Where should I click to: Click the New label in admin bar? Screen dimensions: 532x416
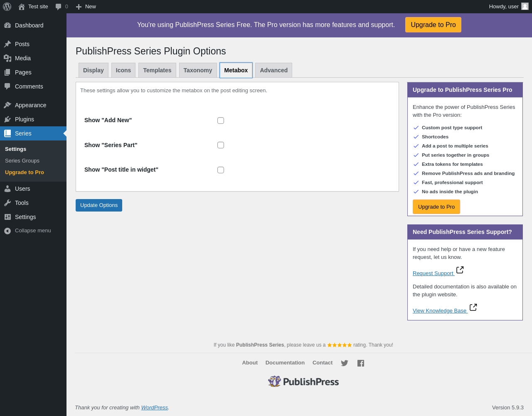91,7
